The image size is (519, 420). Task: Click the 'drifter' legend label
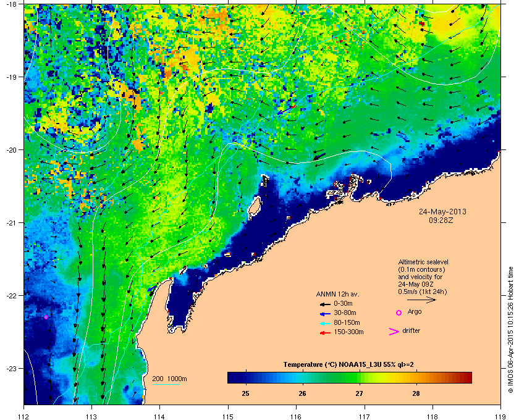click(411, 330)
